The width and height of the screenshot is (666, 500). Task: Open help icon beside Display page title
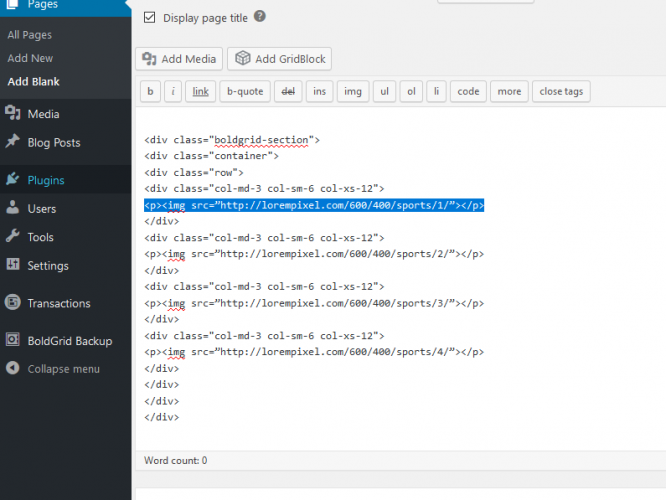(260, 17)
